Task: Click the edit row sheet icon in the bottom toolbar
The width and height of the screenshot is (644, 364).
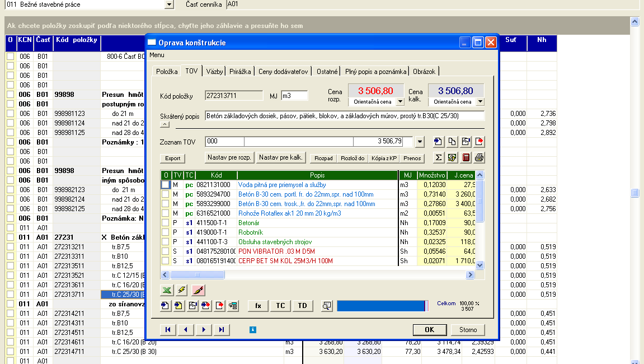Action: pyautogui.click(x=192, y=306)
